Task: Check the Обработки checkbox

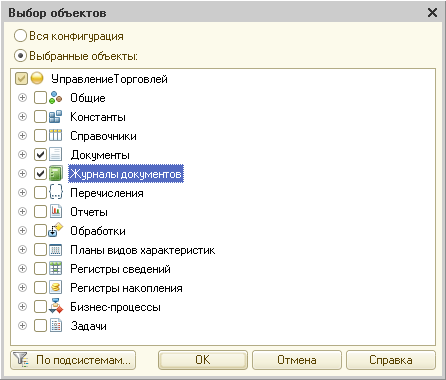Action: [x=40, y=231]
